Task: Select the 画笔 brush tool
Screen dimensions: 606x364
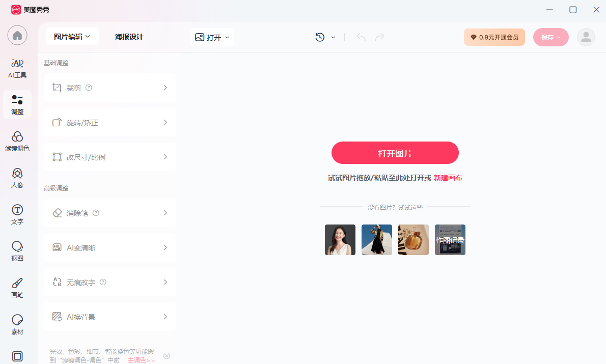Action: pyautogui.click(x=17, y=288)
